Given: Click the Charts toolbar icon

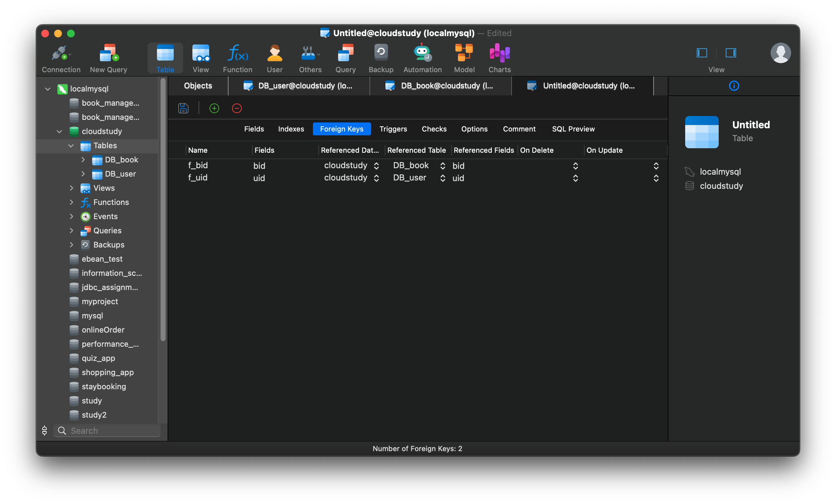Looking at the screenshot, I should point(499,58).
